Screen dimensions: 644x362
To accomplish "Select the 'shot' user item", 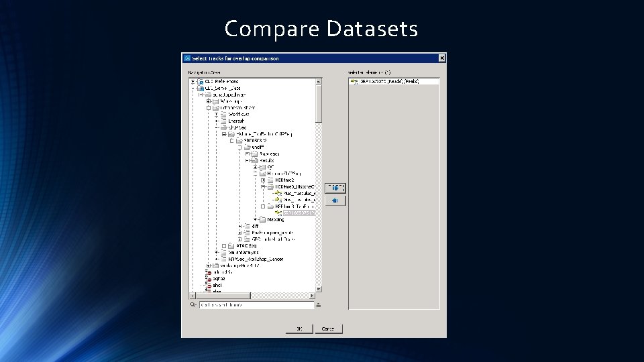I will point(217,286).
